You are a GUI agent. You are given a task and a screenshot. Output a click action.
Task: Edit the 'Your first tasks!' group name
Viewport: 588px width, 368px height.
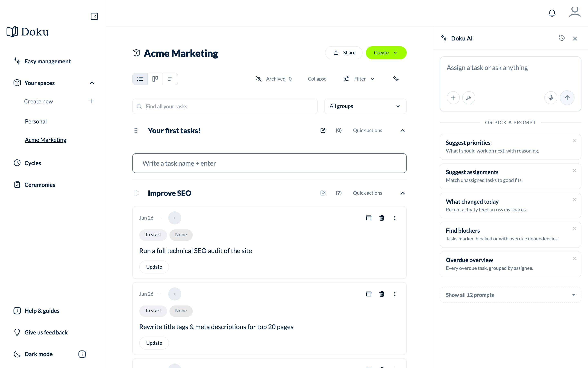tap(323, 130)
